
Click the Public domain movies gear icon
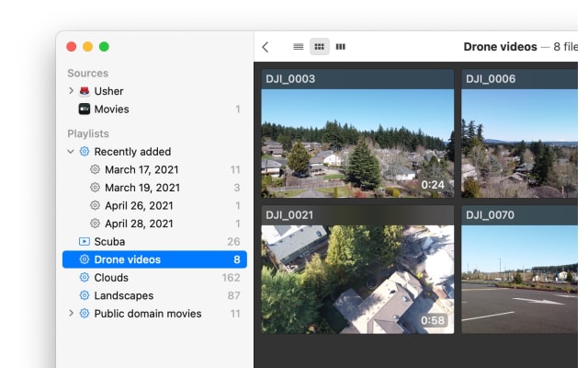point(85,314)
